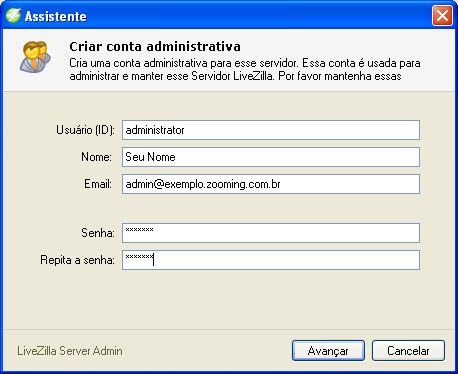Click the Senha label

point(98,233)
